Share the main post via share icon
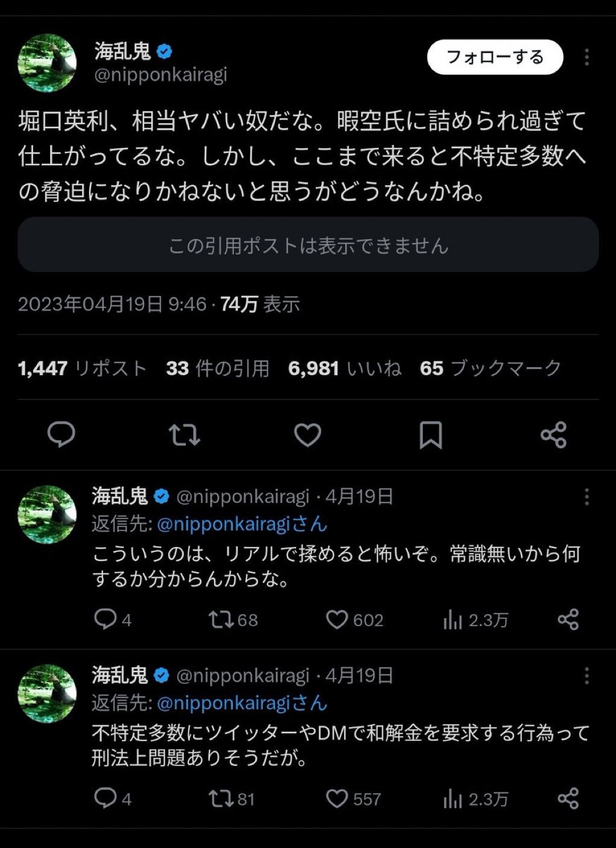The image size is (616, 848). 553,435
